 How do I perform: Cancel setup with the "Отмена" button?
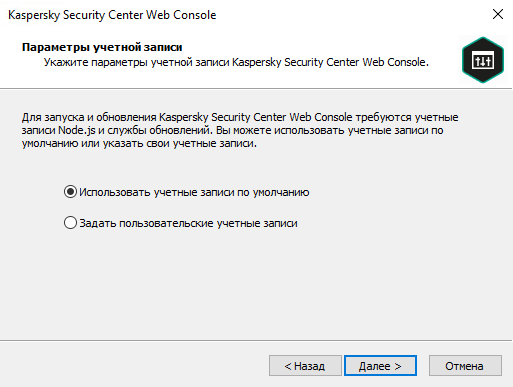click(x=465, y=366)
